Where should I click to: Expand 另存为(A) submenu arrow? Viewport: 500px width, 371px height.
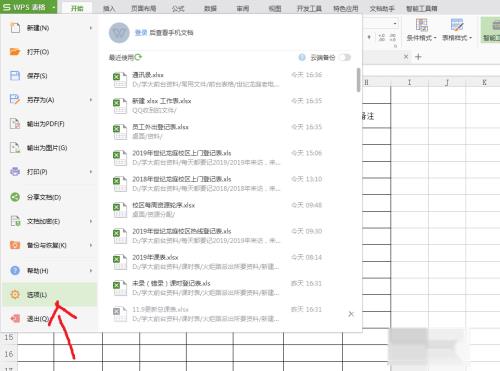91,100
